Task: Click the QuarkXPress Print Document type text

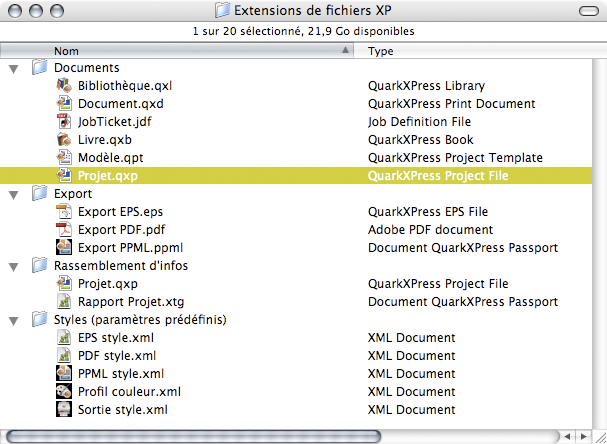Action: point(451,104)
